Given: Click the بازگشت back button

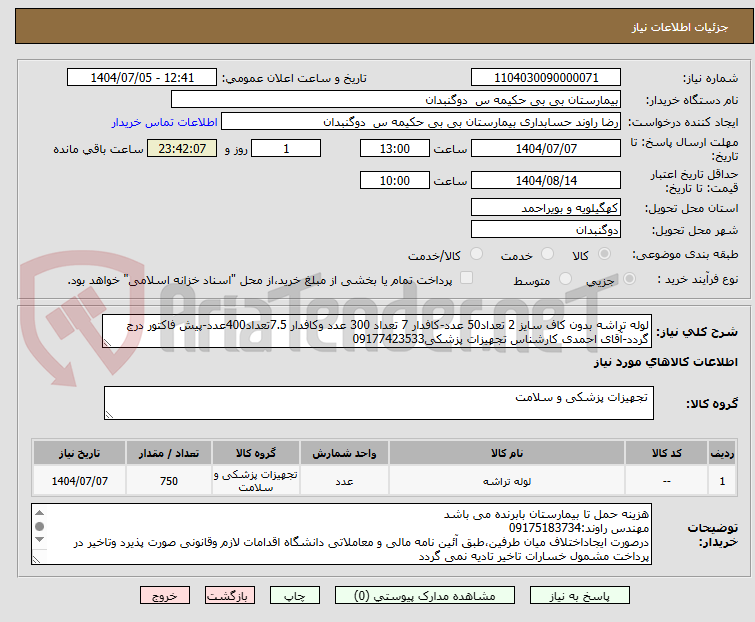Looking at the screenshot, I should pyautogui.click(x=229, y=596).
